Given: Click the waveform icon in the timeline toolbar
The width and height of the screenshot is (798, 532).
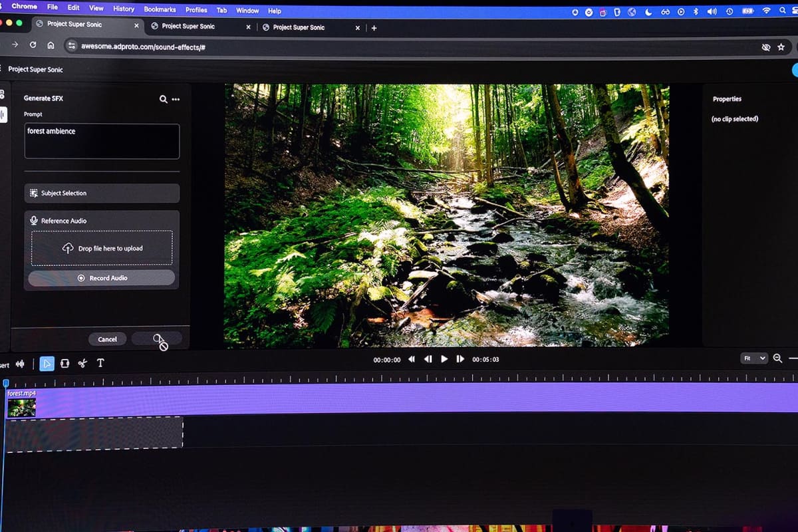Looking at the screenshot, I should click(x=20, y=364).
